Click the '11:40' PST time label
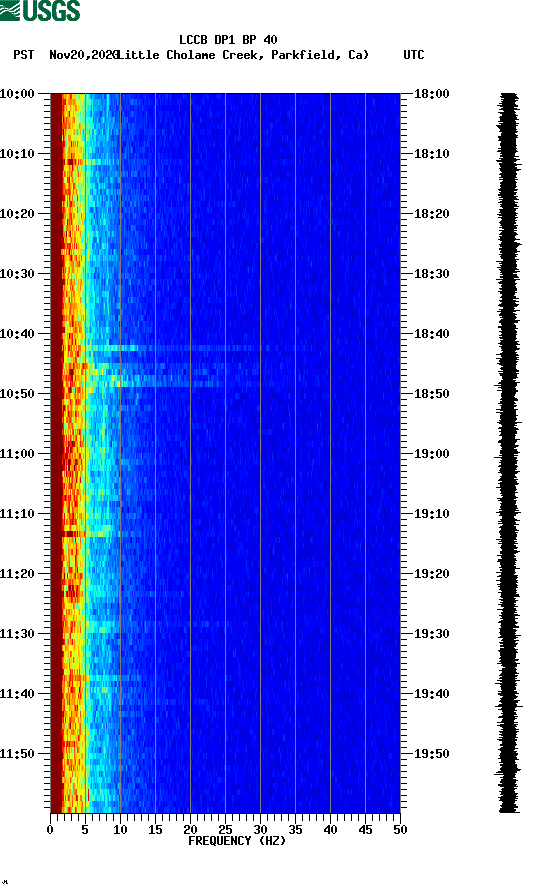 click(17, 693)
